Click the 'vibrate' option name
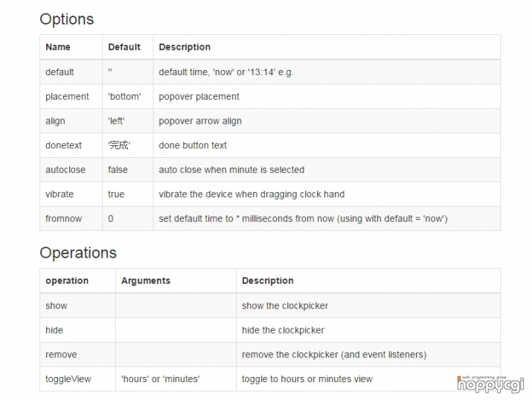 60,194
